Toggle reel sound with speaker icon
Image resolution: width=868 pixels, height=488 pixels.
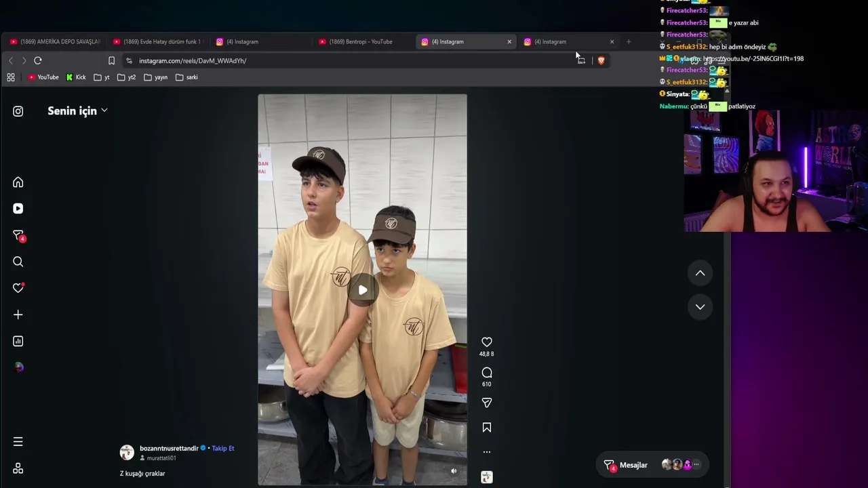point(454,471)
